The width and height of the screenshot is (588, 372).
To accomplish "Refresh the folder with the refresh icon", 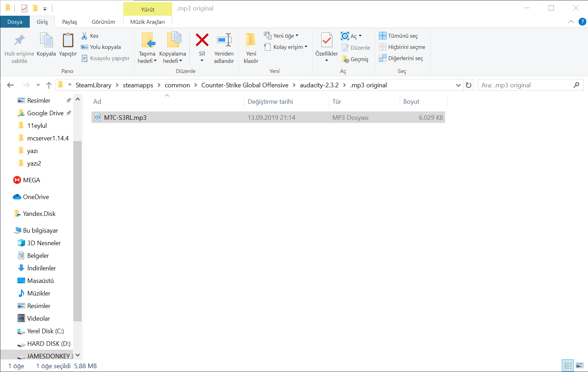I will (468, 85).
